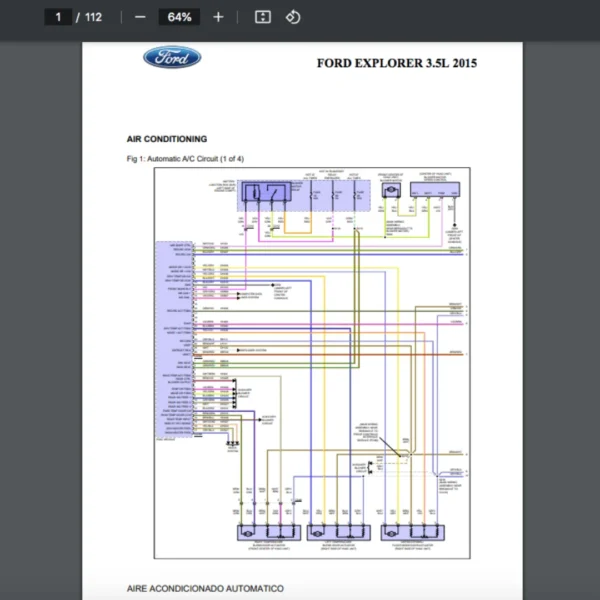This screenshot has width=600, height=600.
Task: Click the Fig 1 Automatic A/C Circuit caption
Action: 185,159
